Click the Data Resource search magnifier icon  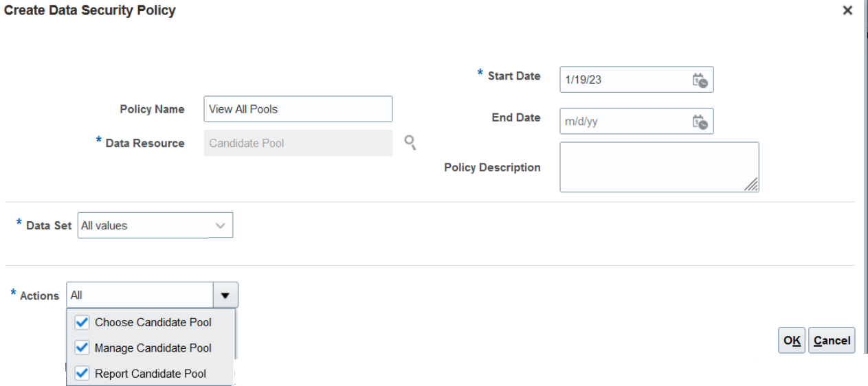[410, 143]
